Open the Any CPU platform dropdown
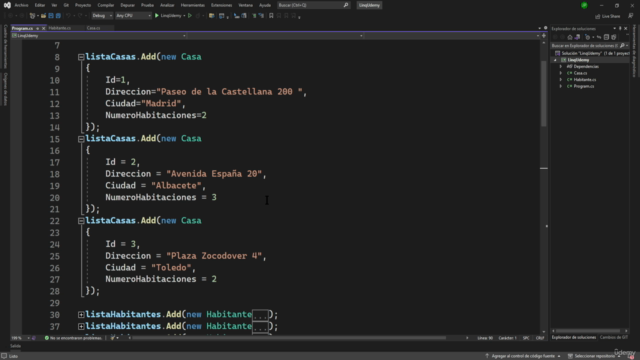This screenshot has height=360, width=640. (x=133, y=16)
